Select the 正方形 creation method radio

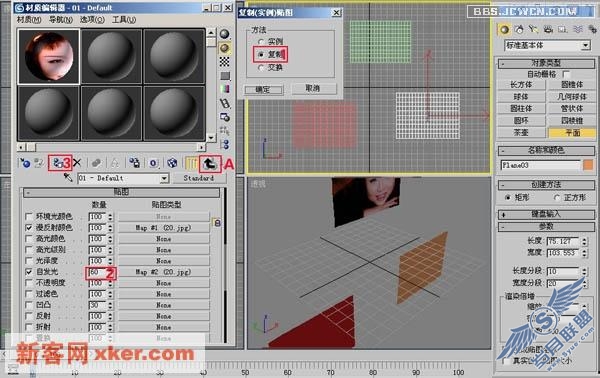tap(557, 198)
